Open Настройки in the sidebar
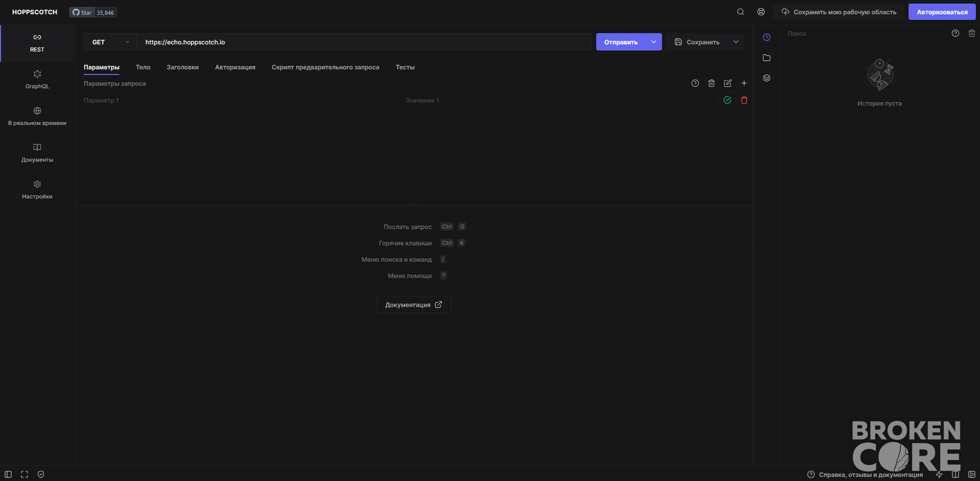980x481 pixels. click(x=37, y=190)
